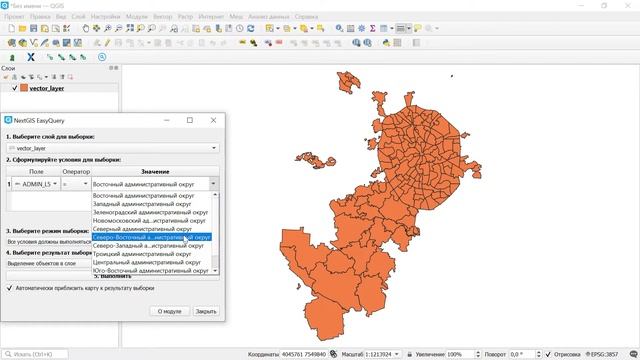The height and width of the screenshot is (360, 640).
Task: Select the vector_layer row in layers panel
Action: pos(60,88)
